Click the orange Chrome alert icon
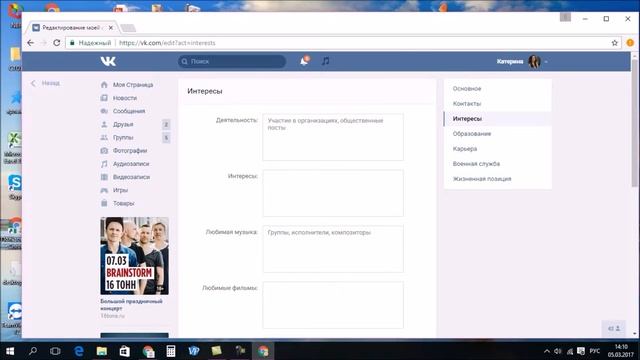Screen dimensions: 640x360 pyautogui.click(x=630, y=43)
